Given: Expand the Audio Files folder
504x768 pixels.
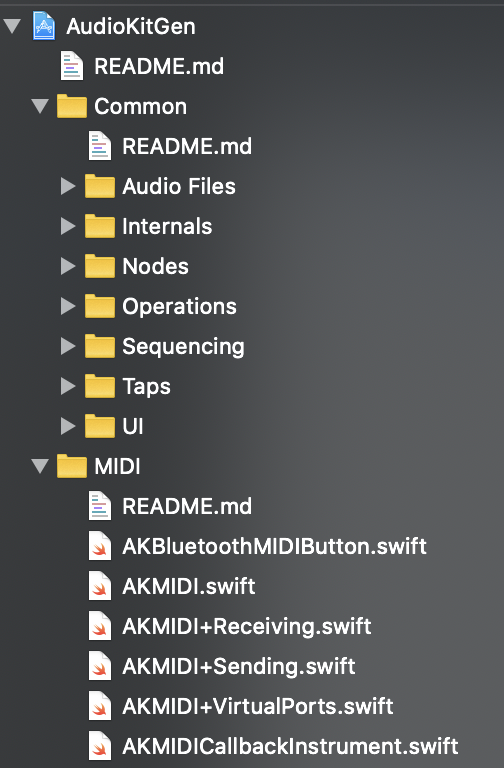Looking at the screenshot, I should 68,186.
